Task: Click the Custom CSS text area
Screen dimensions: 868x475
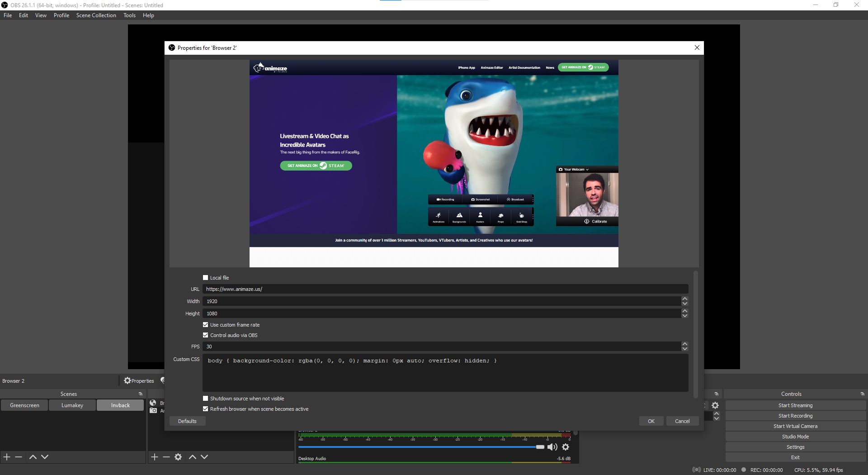Action: 445,373
